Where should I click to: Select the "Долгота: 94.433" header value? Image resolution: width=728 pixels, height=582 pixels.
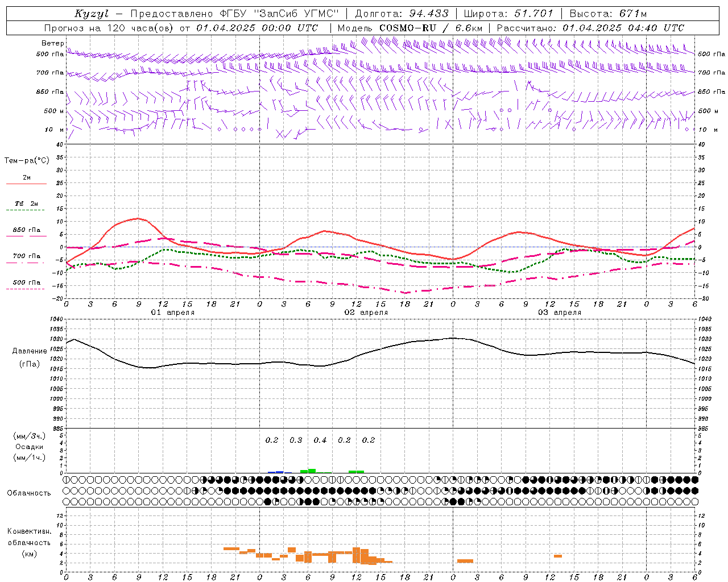pos(402,14)
